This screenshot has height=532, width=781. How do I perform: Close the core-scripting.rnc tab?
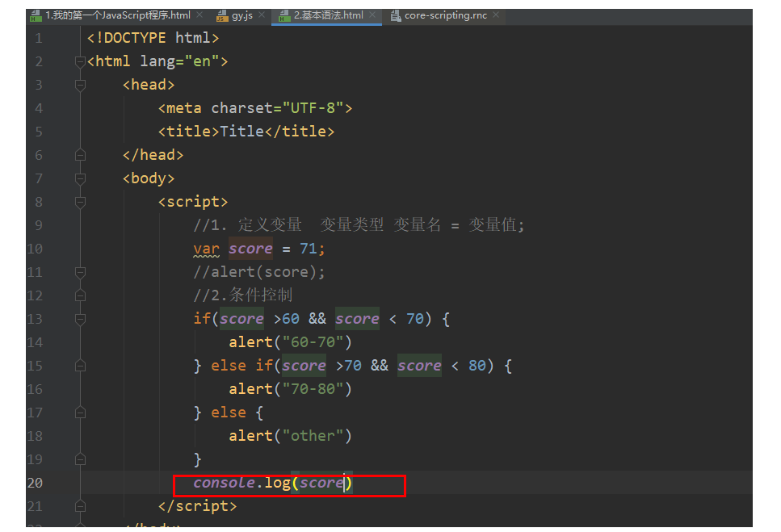click(x=496, y=15)
